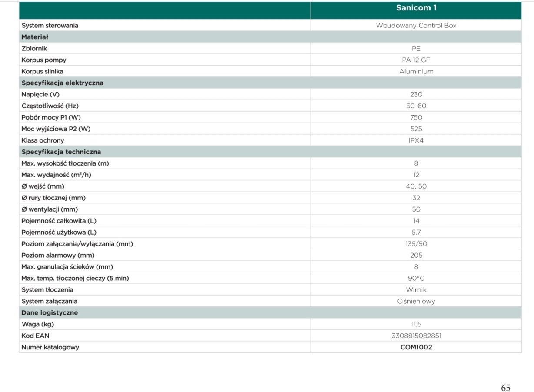Click the "Poziom alarmowy (mm)" label
The image size is (534, 392).
[x=58, y=256]
